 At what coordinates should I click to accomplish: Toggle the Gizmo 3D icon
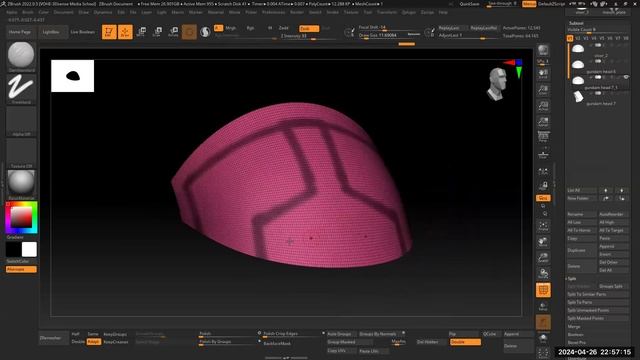pyautogui.click(x=189, y=32)
